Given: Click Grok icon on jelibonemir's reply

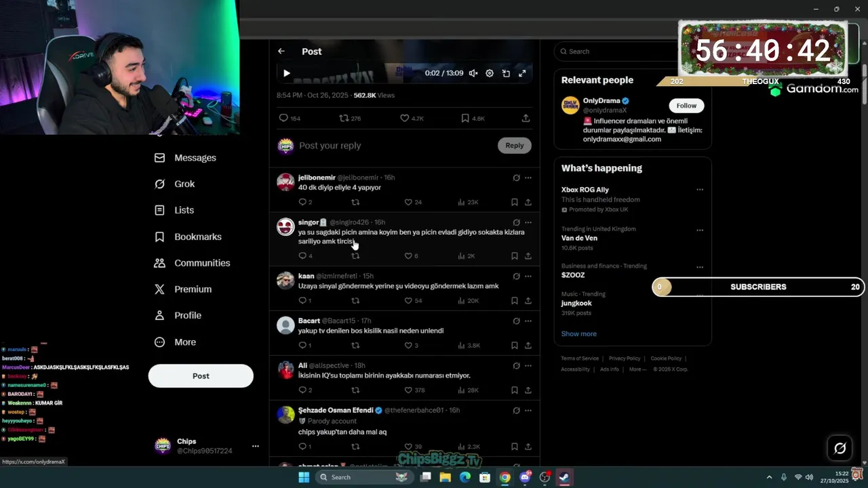Looking at the screenshot, I should [x=516, y=178].
